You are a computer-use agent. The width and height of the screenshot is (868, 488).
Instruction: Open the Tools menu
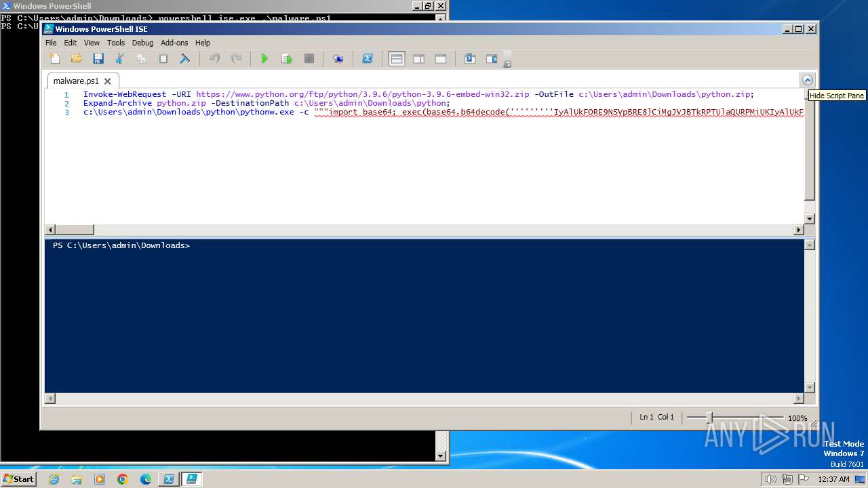point(116,43)
